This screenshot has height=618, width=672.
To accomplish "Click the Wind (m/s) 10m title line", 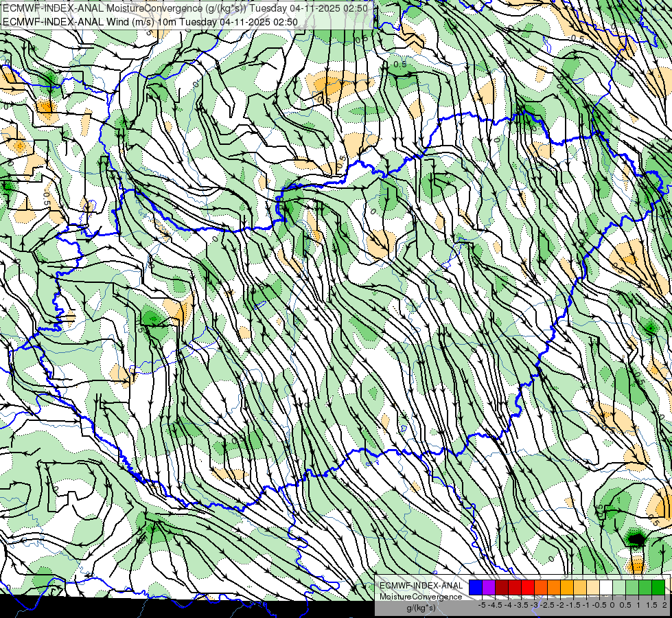I will [150, 22].
